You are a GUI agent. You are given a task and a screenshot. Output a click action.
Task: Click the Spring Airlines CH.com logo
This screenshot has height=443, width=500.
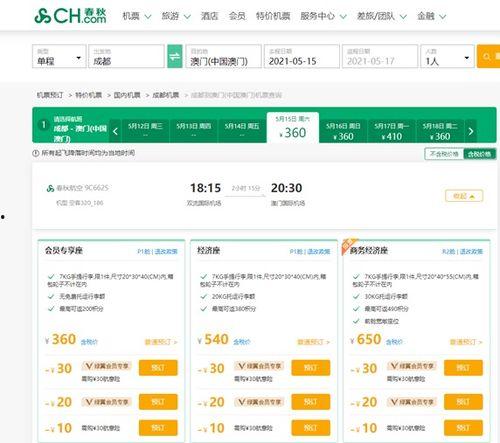coord(70,15)
